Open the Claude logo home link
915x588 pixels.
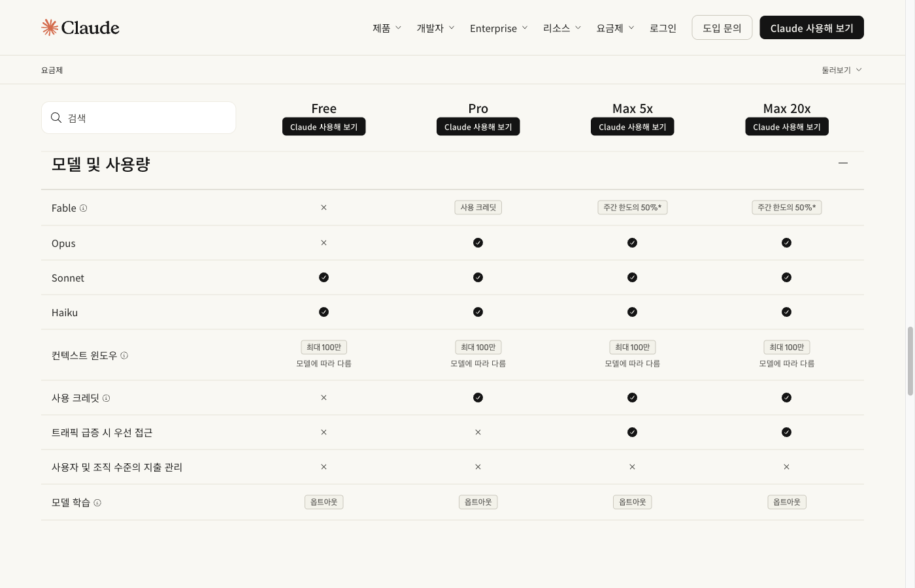coord(80,27)
